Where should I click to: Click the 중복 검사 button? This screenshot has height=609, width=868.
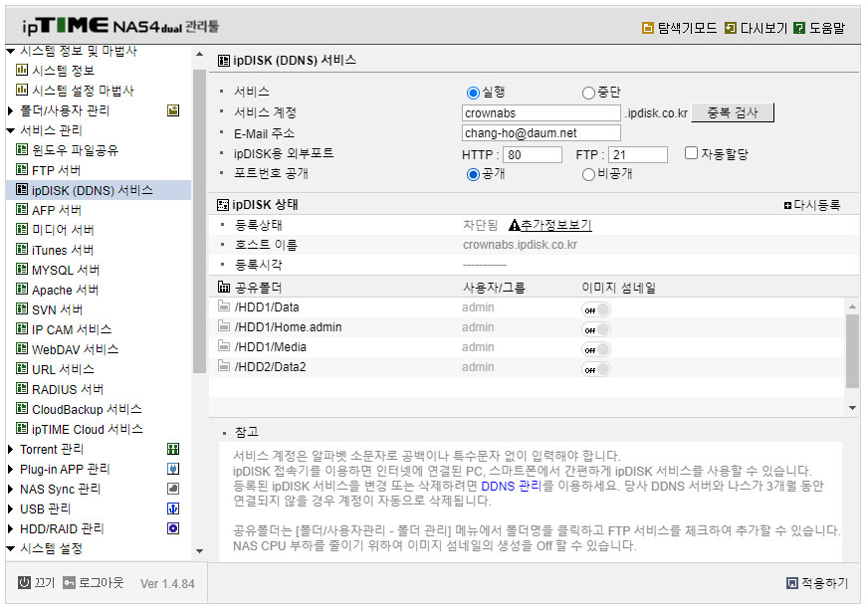pyautogui.click(x=733, y=112)
